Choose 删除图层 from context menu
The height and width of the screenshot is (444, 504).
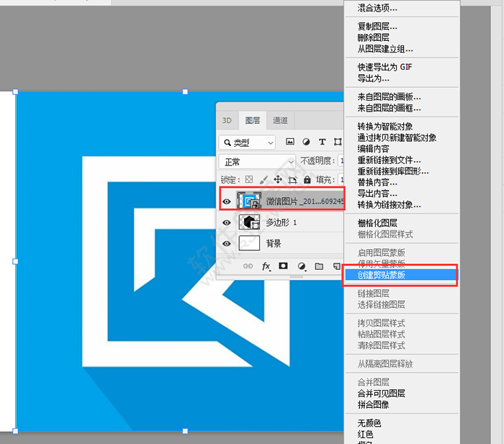[373, 37]
